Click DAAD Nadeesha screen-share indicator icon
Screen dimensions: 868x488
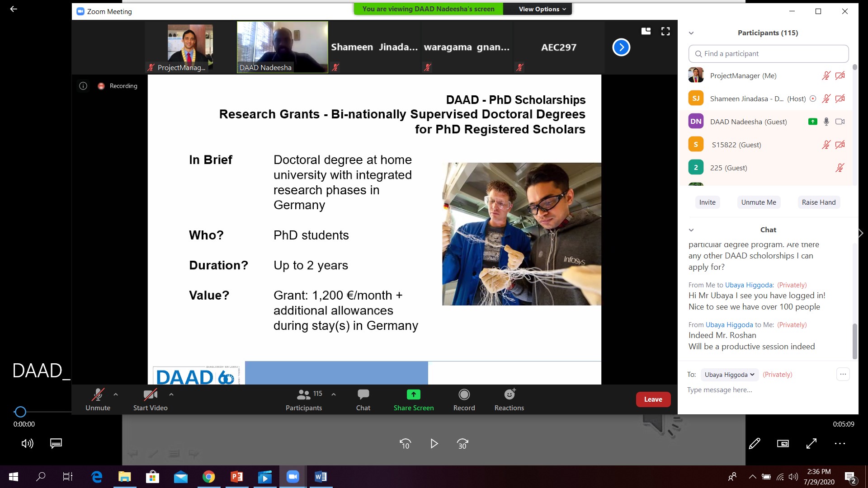(812, 122)
